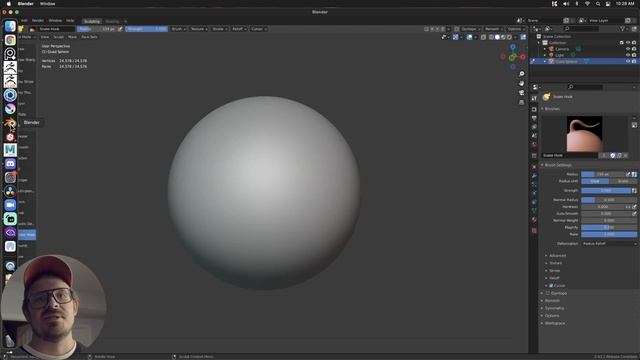This screenshot has width=640, height=360.
Task: Open the Output properties tab icon
Action: [x=534, y=118]
